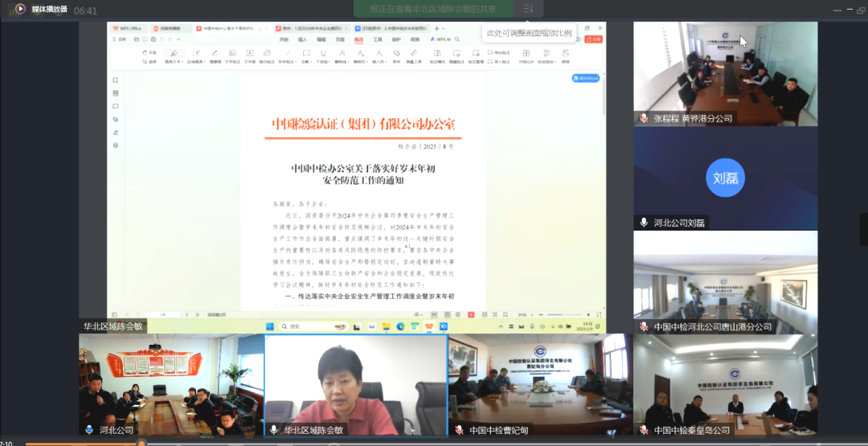This screenshot has height=446, width=868.
Task: Click the search magnifier next to WPS AI
Action: 457,39
